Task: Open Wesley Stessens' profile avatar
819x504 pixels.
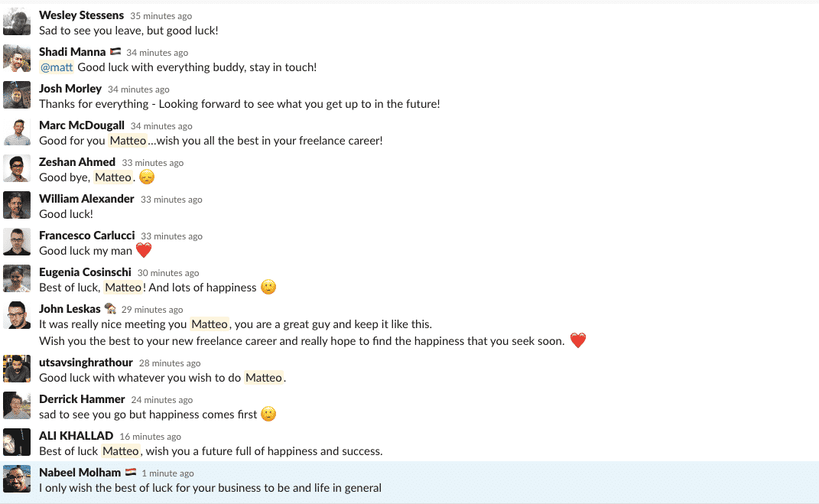Action: pyautogui.click(x=17, y=22)
